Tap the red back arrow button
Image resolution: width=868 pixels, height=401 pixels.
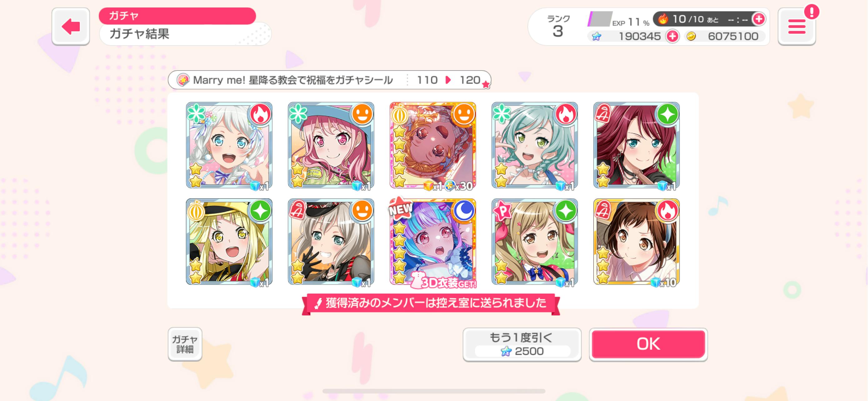71,26
